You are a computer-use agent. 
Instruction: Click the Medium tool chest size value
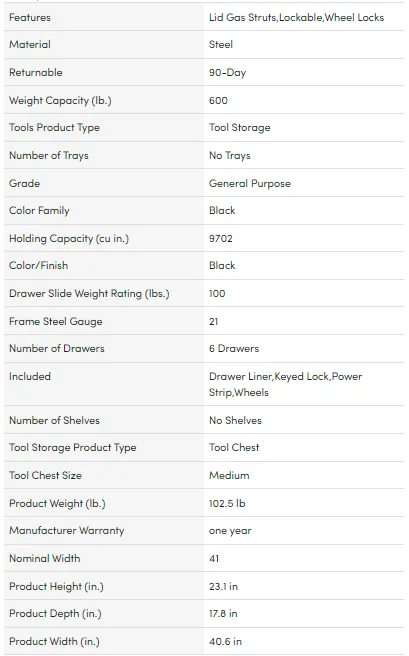[x=229, y=475]
